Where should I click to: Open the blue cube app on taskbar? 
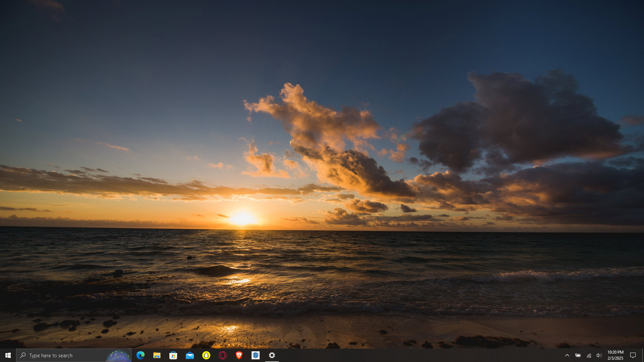(x=256, y=355)
